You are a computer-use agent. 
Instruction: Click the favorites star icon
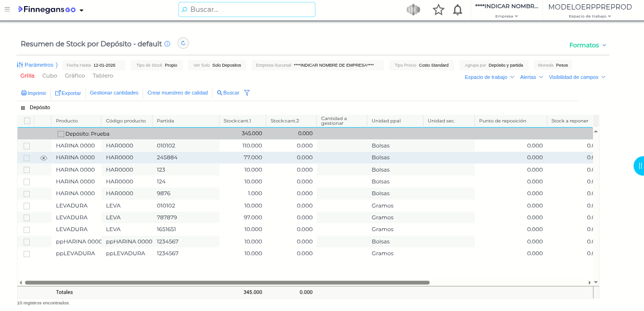point(438,10)
